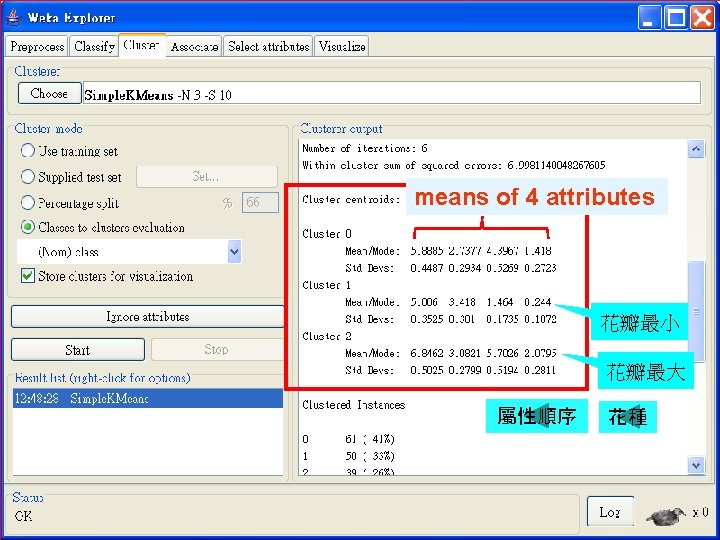This screenshot has width=720, height=540.
Task: Select the 12:48:28 SimpleKMeans result entry
Action: (x=148, y=398)
